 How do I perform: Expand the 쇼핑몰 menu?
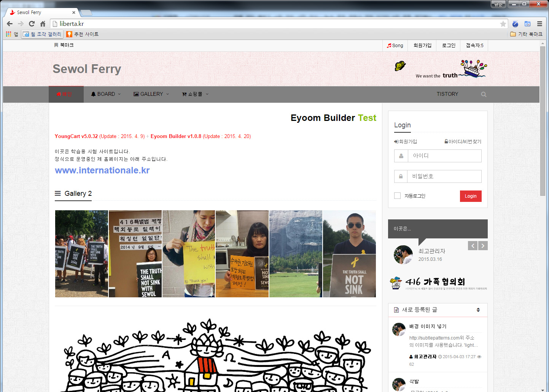[x=195, y=94]
